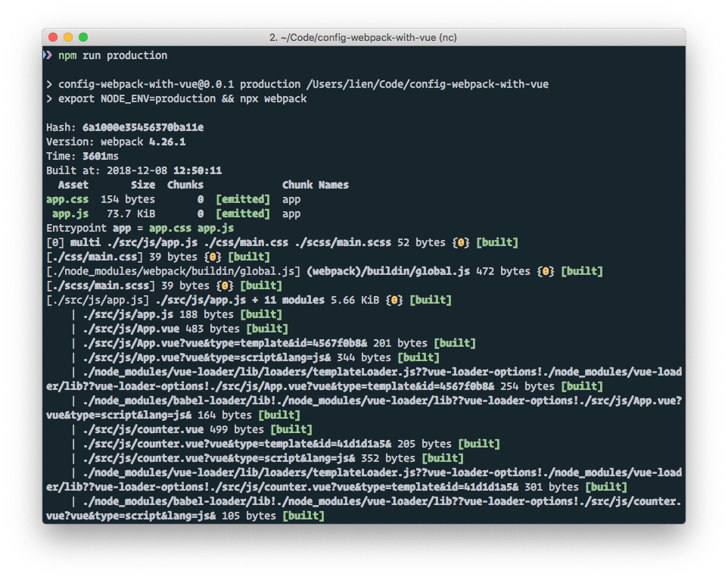
Task: Click the [emitted] tag on app.js row
Action: pyautogui.click(x=242, y=214)
